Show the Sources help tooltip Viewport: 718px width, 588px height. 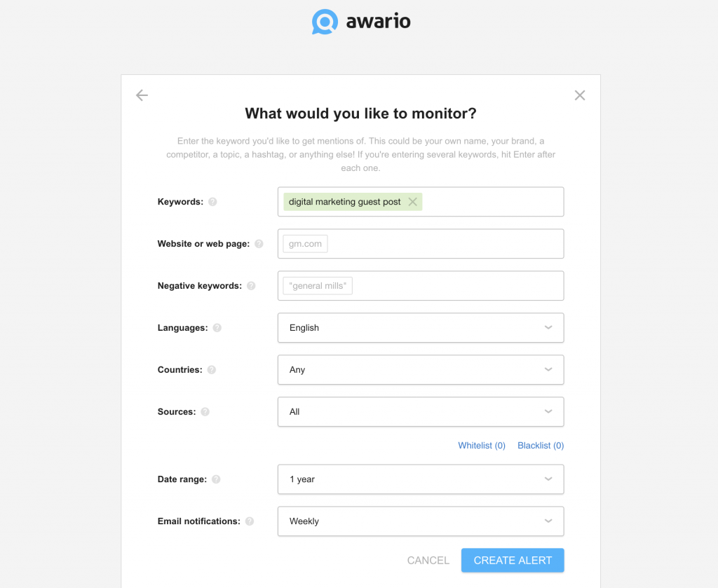point(205,412)
